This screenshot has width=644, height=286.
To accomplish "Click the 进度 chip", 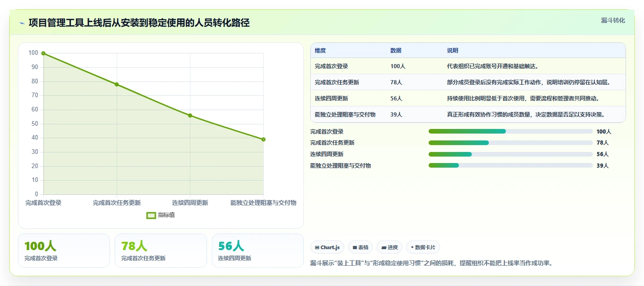I will click(389, 247).
